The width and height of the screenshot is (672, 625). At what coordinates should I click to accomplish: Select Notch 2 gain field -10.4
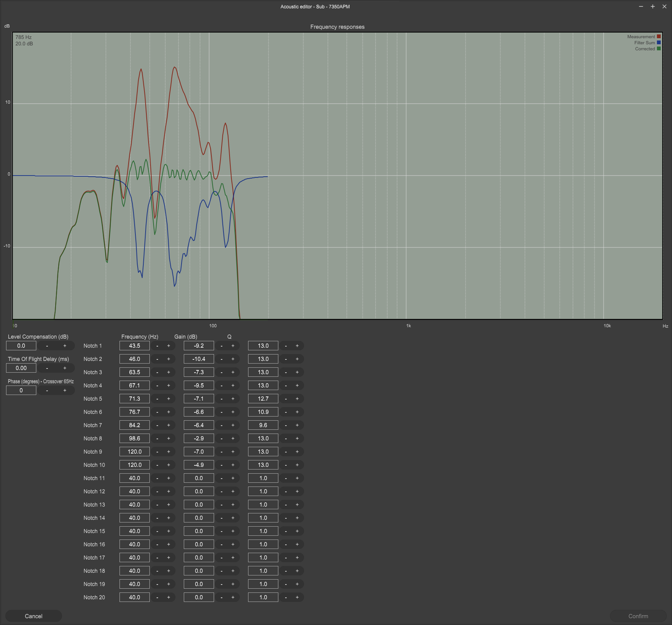[x=199, y=359]
